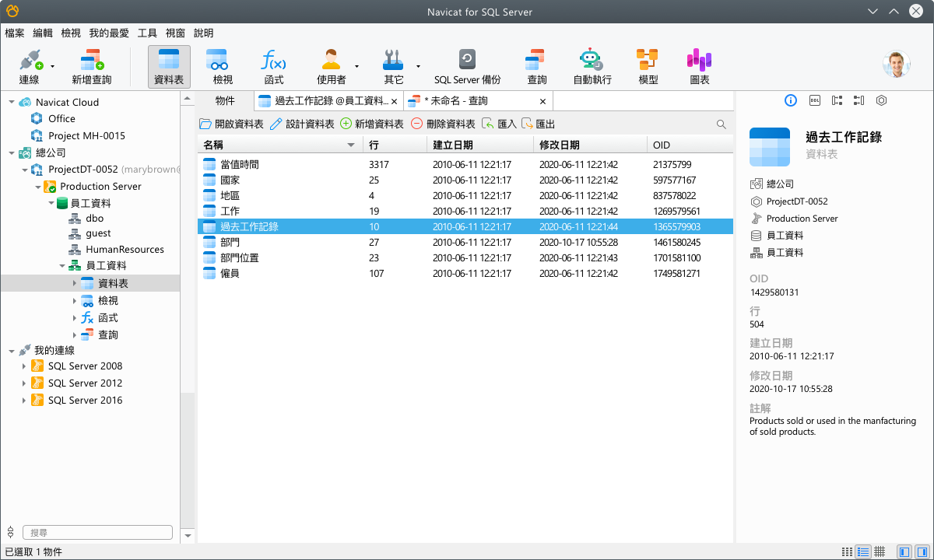Open the 工具 menu

147,33
